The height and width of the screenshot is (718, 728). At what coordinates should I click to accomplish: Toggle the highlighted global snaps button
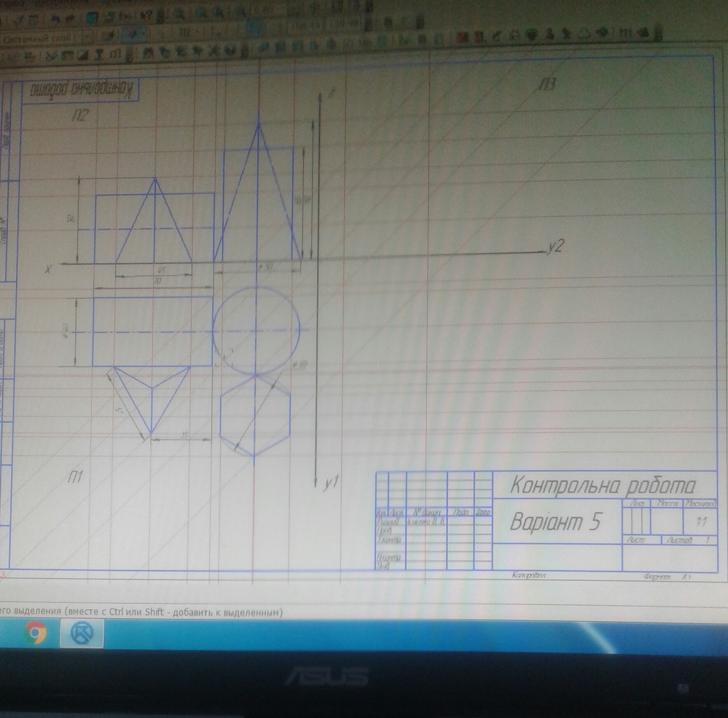tap(131, 35)
